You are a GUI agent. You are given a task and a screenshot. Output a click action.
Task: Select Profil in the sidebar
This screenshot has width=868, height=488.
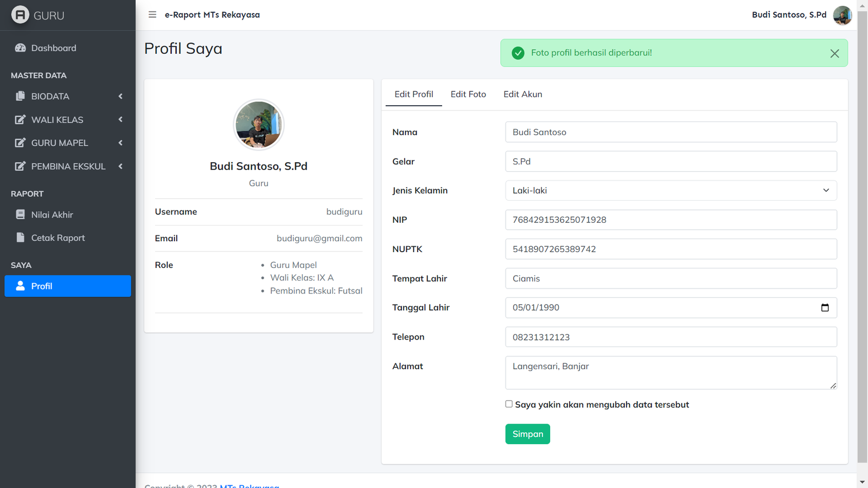pyautogui.click(x=67, y=286)
